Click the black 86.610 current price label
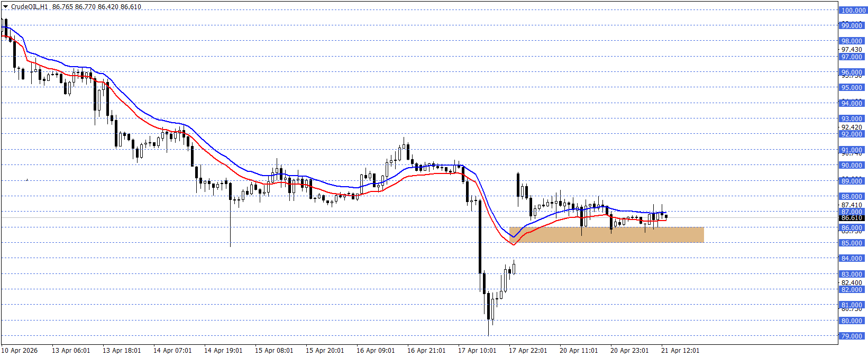This screenshot has height=357, width=868. [852, 218]
